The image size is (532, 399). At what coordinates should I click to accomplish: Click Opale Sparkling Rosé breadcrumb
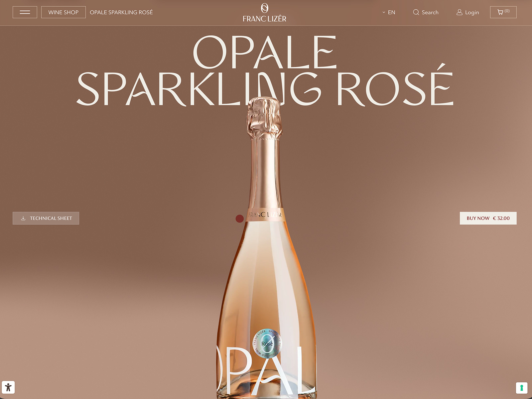coord(121,12)
